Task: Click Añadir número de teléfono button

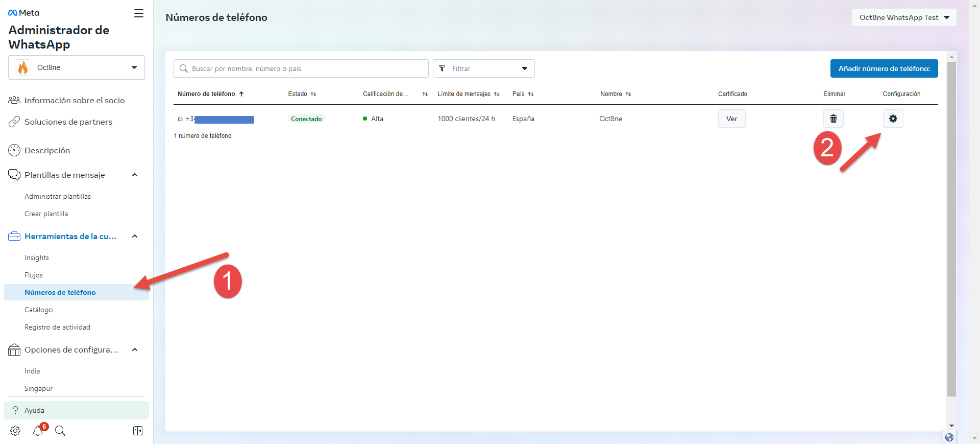Action: click(x=884, y=68)
